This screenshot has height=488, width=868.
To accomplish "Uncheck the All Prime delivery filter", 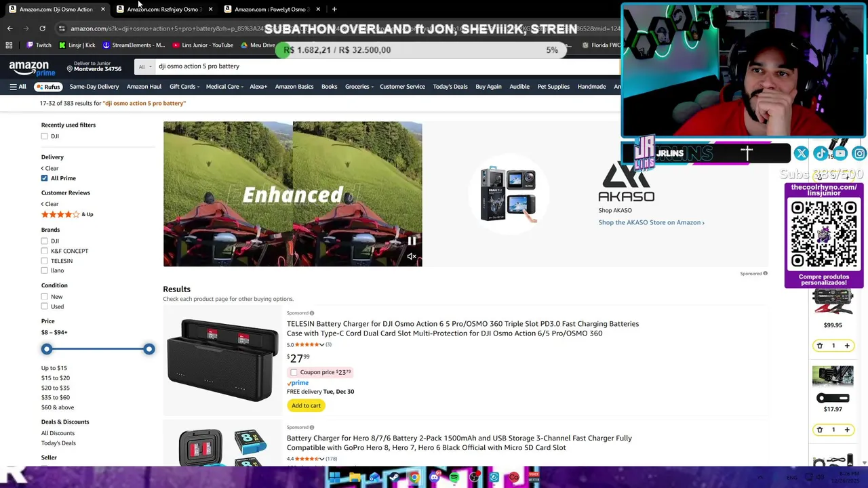I will [x=44, y=178].
